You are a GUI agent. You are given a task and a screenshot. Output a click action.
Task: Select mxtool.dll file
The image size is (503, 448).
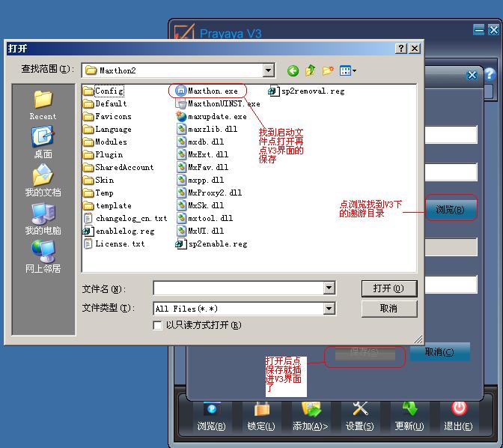point(204,218)
